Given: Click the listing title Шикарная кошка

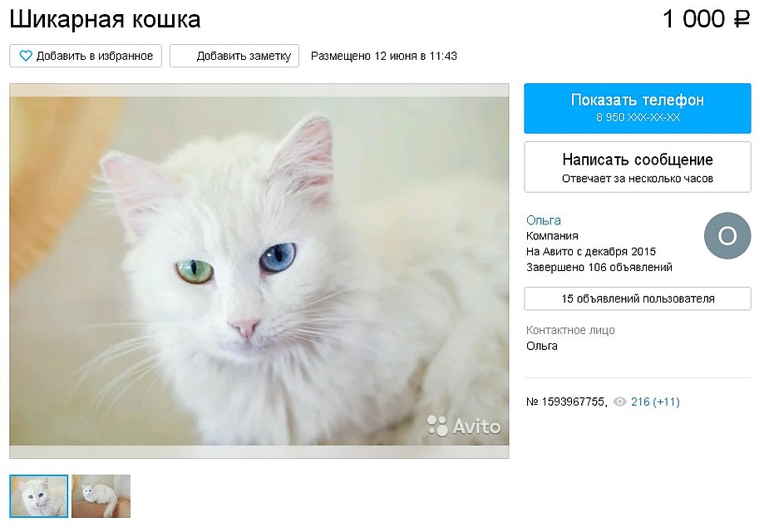Looking at the screenshot, I should (x=105, y=20).
